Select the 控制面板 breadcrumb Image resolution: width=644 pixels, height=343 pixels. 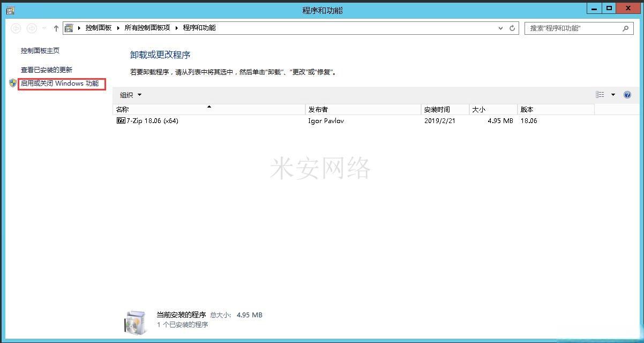(99, 28)
